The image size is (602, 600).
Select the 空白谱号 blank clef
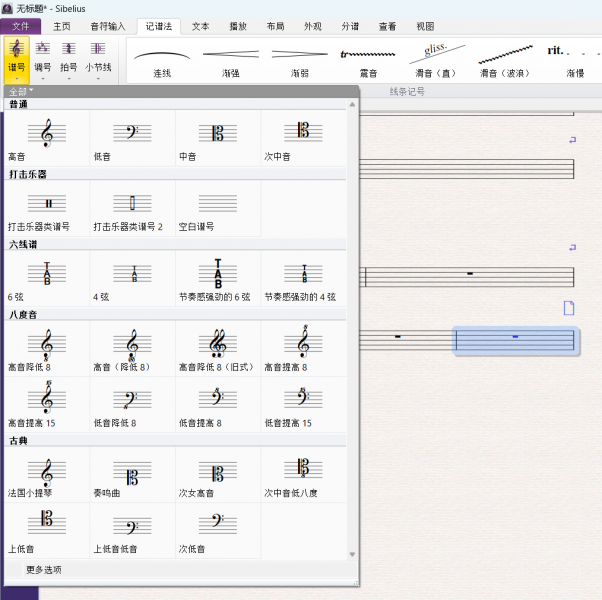[218, 208]
